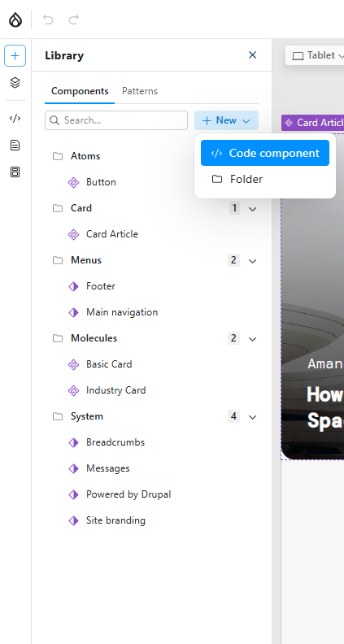The width and height of the screenshot is (344, 644).
Task: Open the pages document icon in sidebar
Action: point(15,145)
